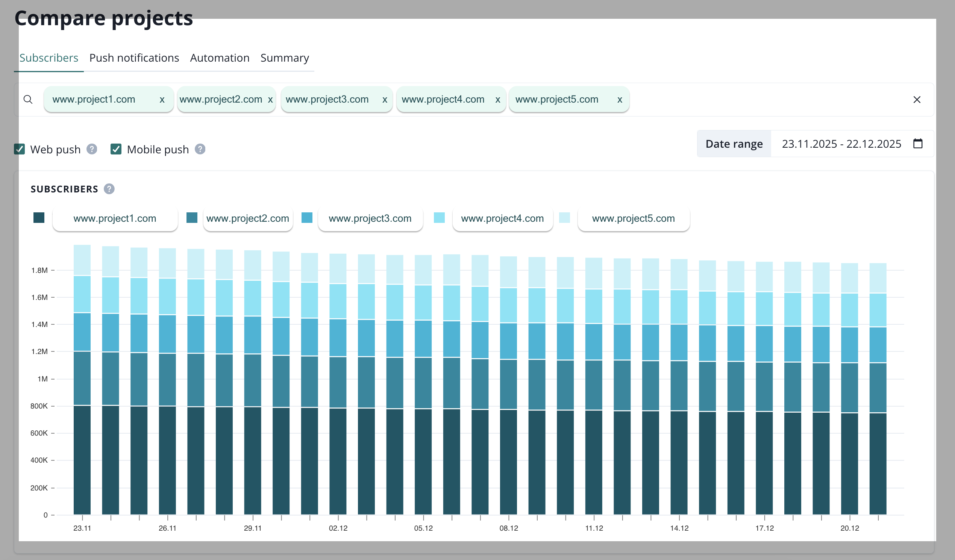Switch to the Push notifications tab

[134, 58]
